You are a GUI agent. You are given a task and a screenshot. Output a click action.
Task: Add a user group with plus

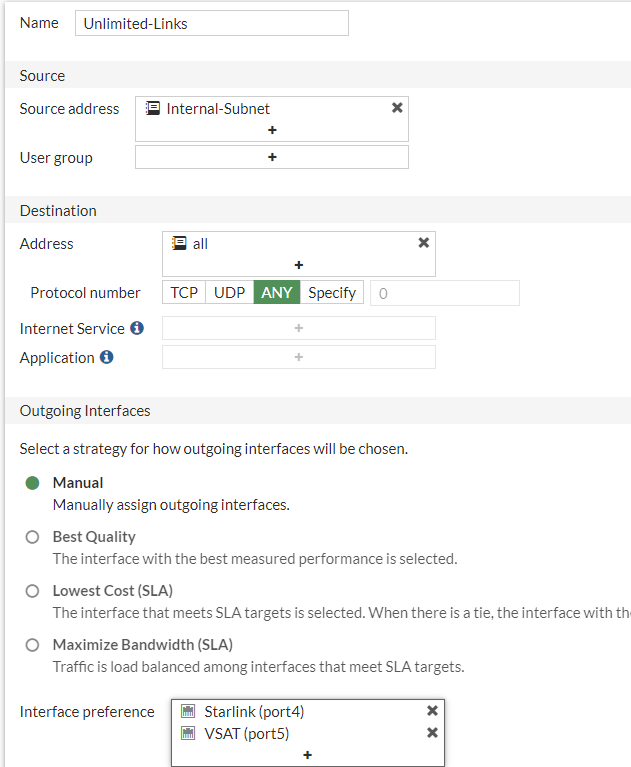tap(272, 157)
